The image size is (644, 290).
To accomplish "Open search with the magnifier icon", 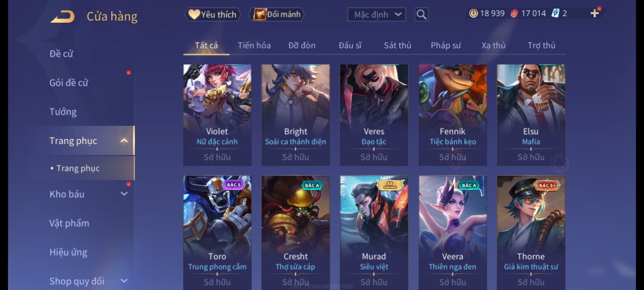I will click(421, 15).
